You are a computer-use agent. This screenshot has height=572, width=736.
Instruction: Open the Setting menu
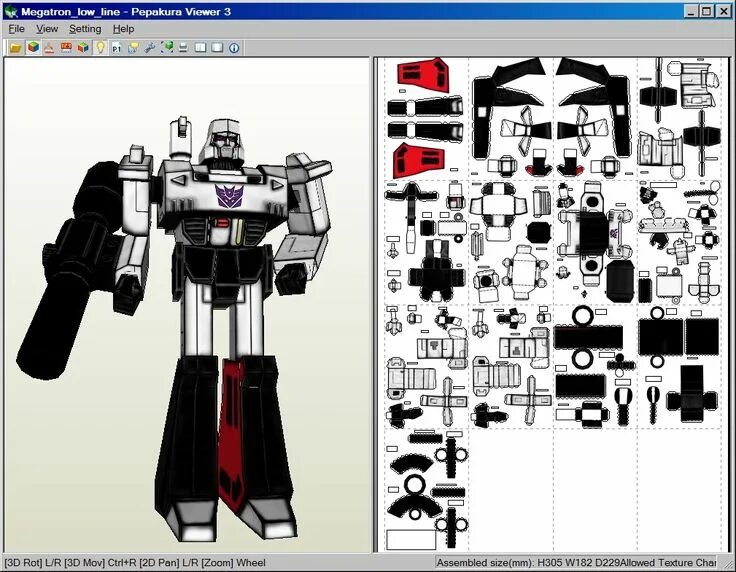85,29
